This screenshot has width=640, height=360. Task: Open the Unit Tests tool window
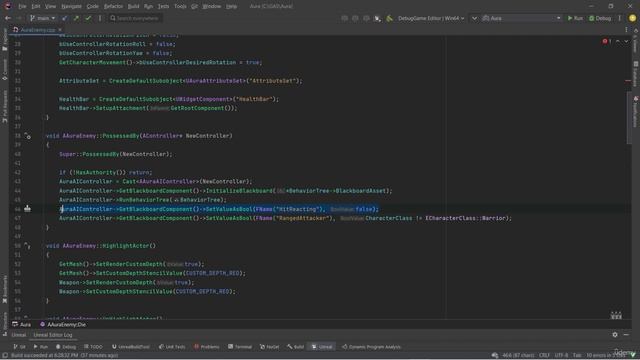(x=172, y=347)
